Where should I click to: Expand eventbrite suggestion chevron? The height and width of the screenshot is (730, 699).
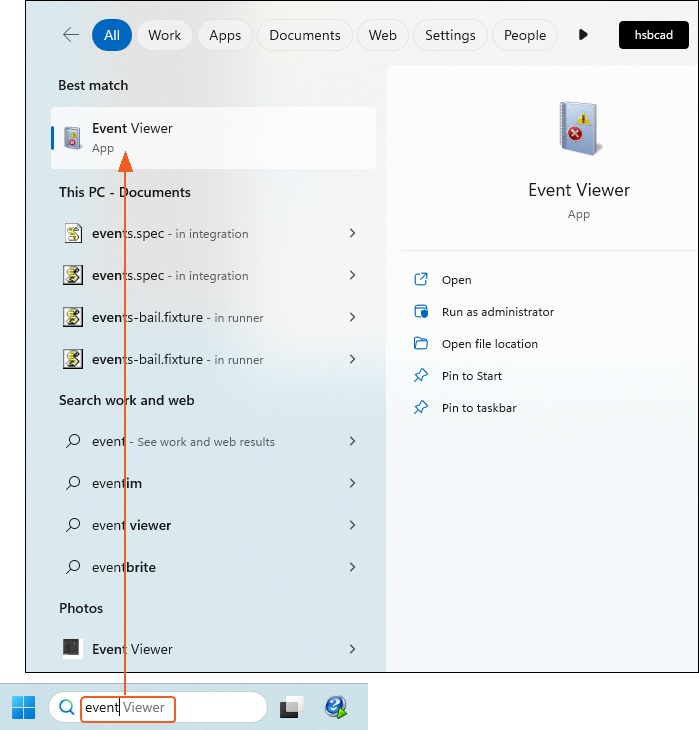pos(353,567)
